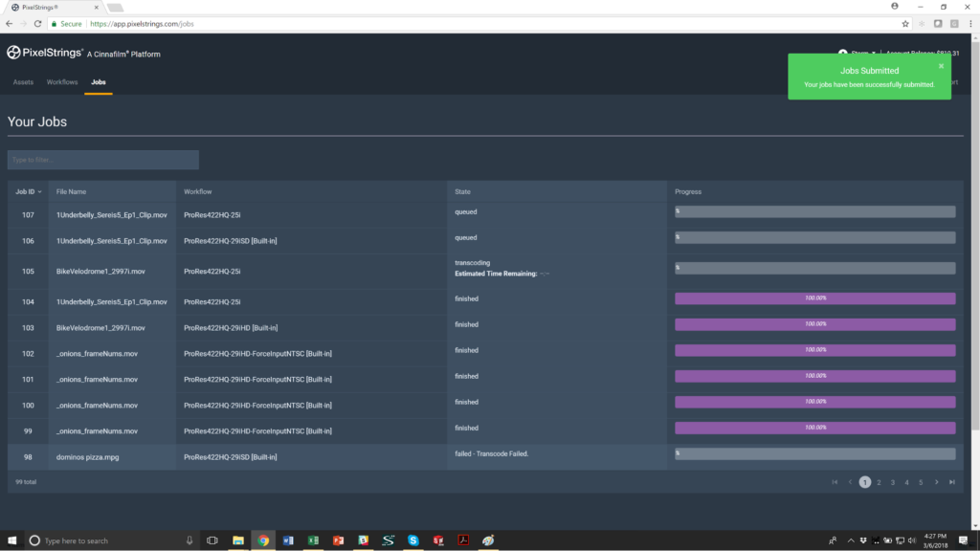Click the File Name column header
The height and width of the screenshot is (551, 980).
(x=71, y=191)
